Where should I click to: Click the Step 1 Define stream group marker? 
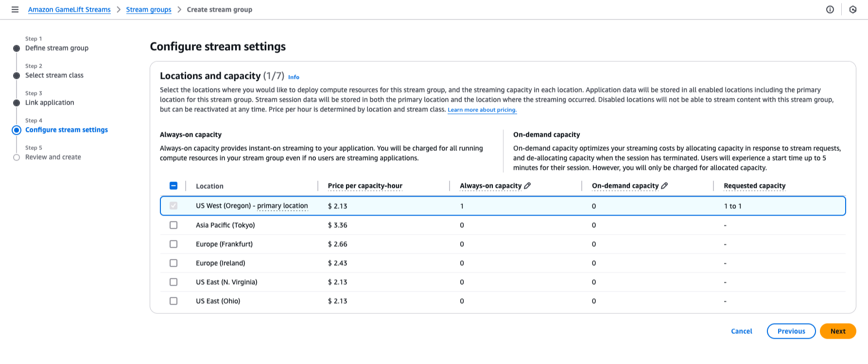[17, 48]
